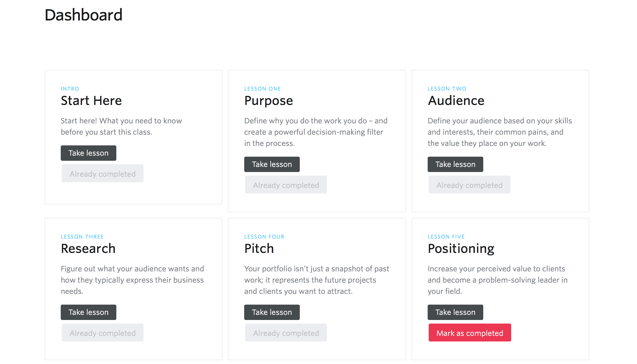Image resolution: width=637 pixels, height=364 pixels.
Task: Start the Research lesson with Take lesson
Action: [88, 312]
